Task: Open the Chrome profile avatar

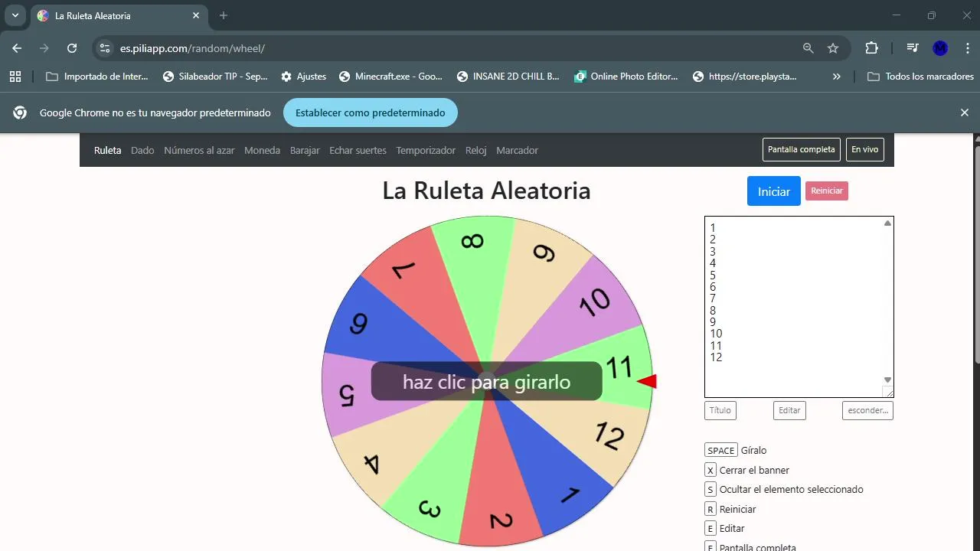Action: coord(940,48)
